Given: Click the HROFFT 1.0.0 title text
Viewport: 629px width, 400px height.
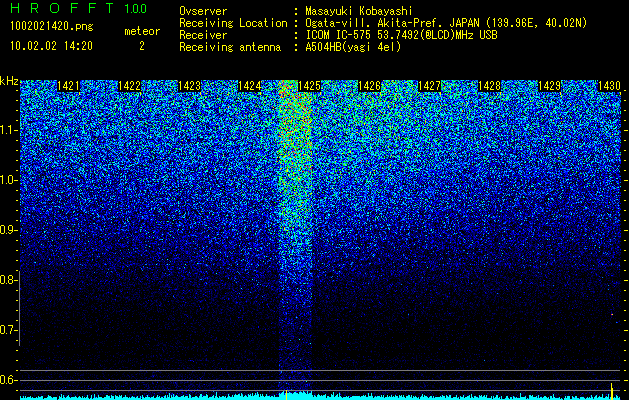Looking at the screenshot, I should (x=78, y=8).
